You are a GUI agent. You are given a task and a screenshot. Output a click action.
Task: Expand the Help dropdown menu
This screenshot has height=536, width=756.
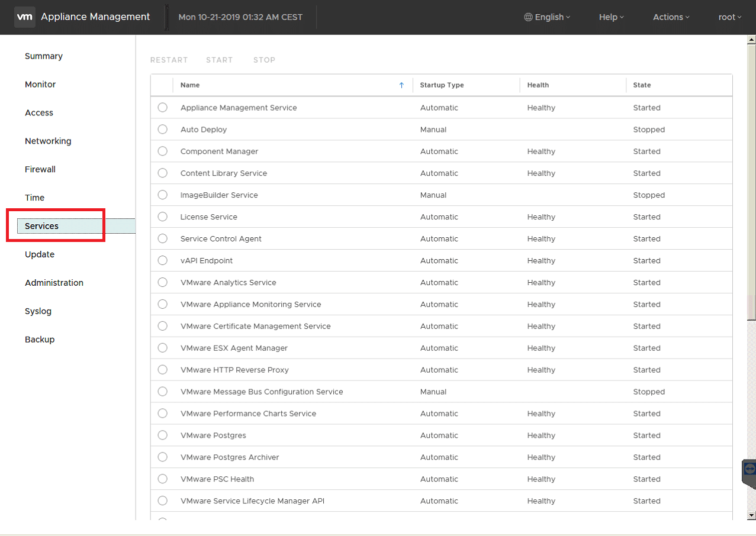click(612, 17)
